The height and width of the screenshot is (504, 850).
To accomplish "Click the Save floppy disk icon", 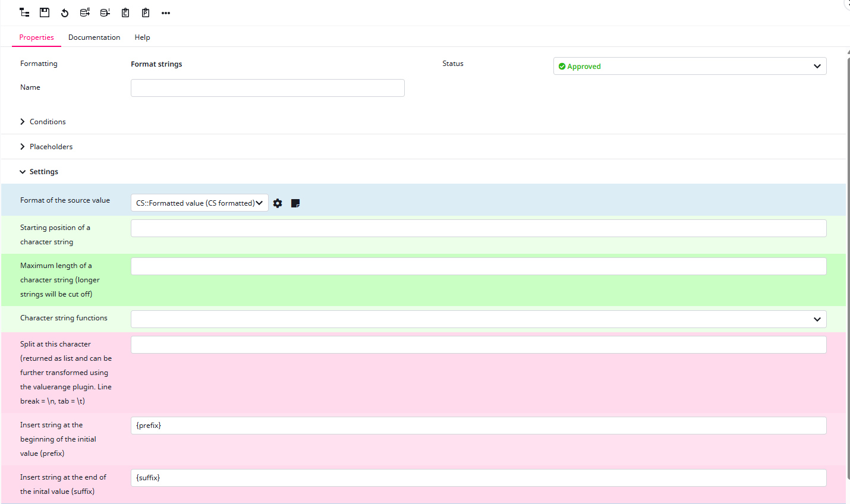I will 45,12.
